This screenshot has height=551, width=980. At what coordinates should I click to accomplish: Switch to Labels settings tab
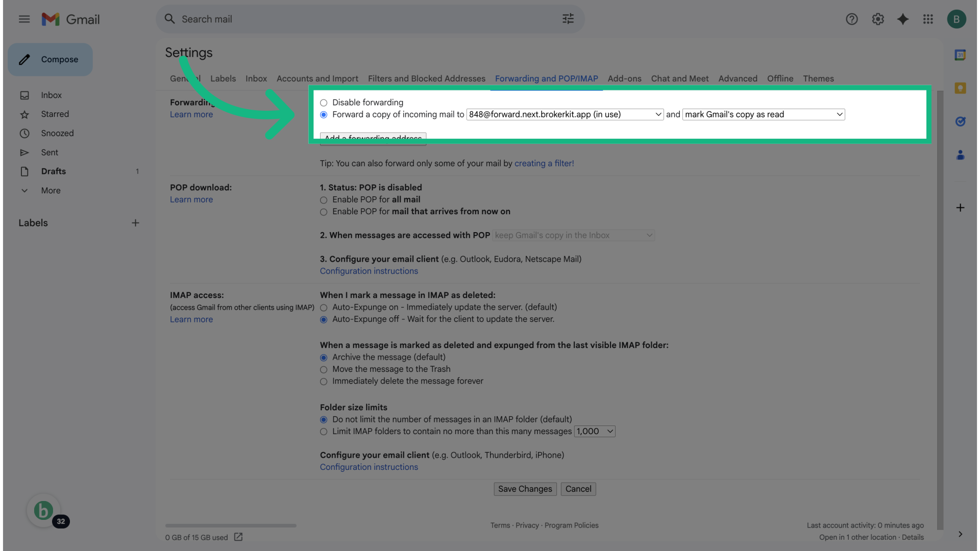point(223,79)
